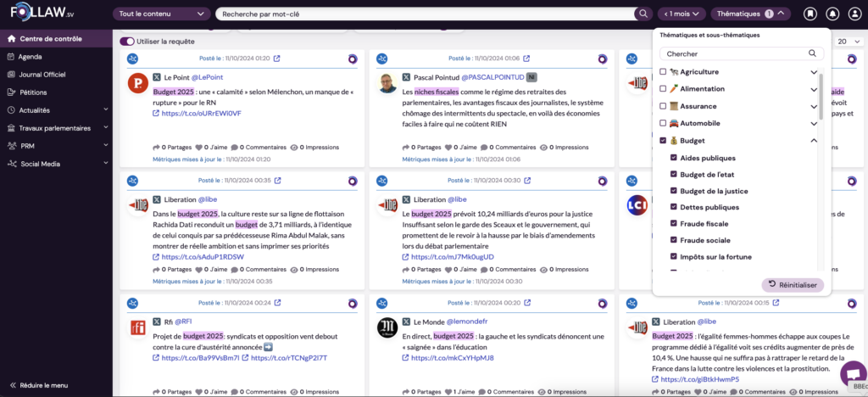Click the Pétitions icon in sidebar

(12, 92)
